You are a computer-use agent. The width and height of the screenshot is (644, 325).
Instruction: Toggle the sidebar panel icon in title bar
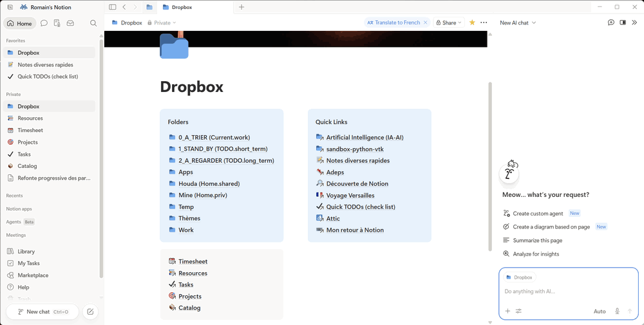click(x=112, y=7)
